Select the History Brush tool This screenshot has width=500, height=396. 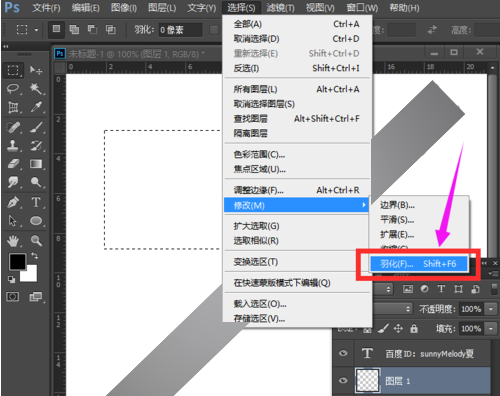(x=36, y=145)
